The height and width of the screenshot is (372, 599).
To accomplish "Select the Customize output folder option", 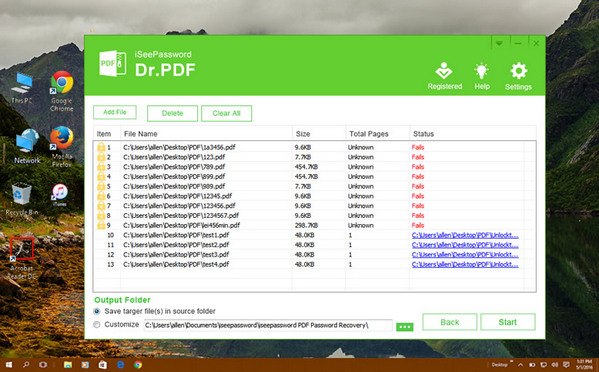I will 97,325.
